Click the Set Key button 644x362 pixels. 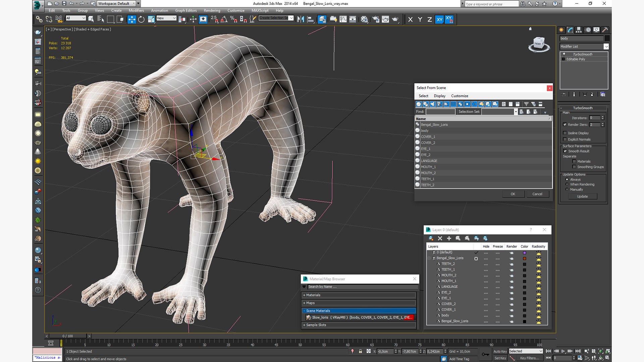(500, 358)
